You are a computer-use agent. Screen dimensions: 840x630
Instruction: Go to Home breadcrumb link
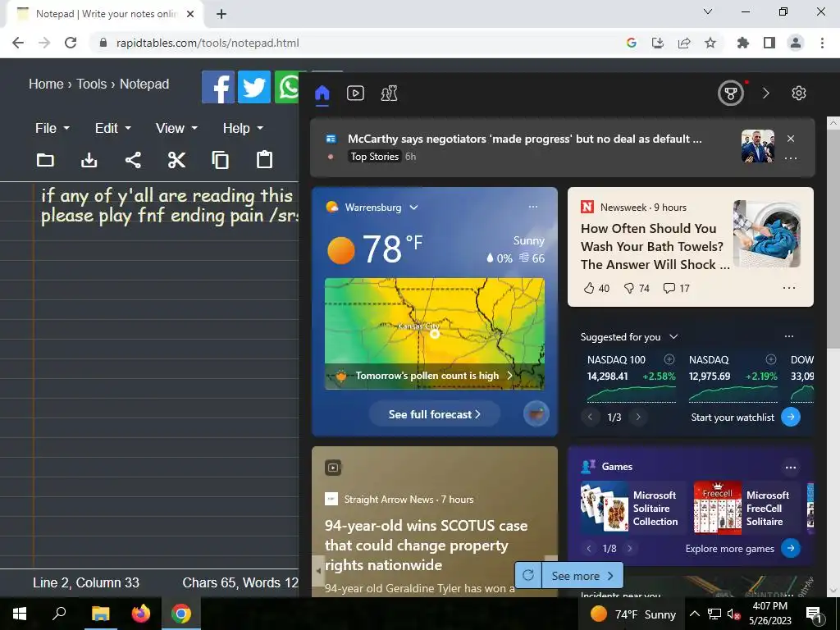(46, 84)
